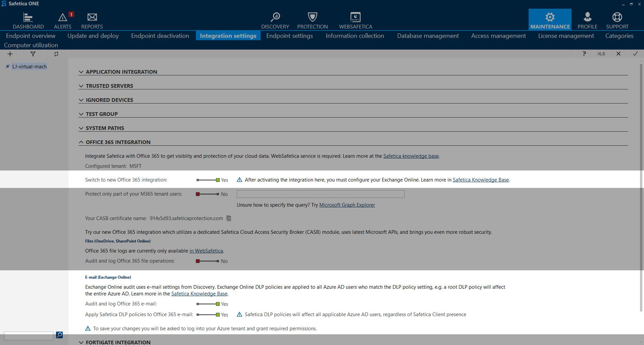Open the Reports section
The width and height of the screenshot is (644, 345).
[x=92, y=20]
